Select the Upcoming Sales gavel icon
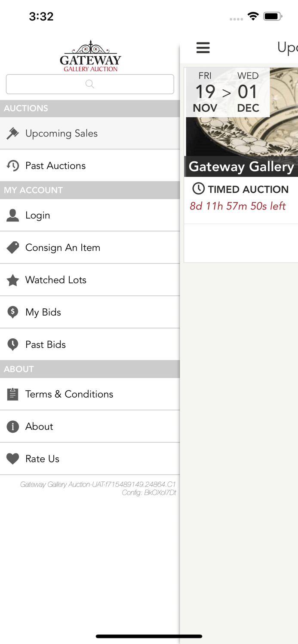The height and width of the screenshot is (644, 298). click(x=13, y=133)
